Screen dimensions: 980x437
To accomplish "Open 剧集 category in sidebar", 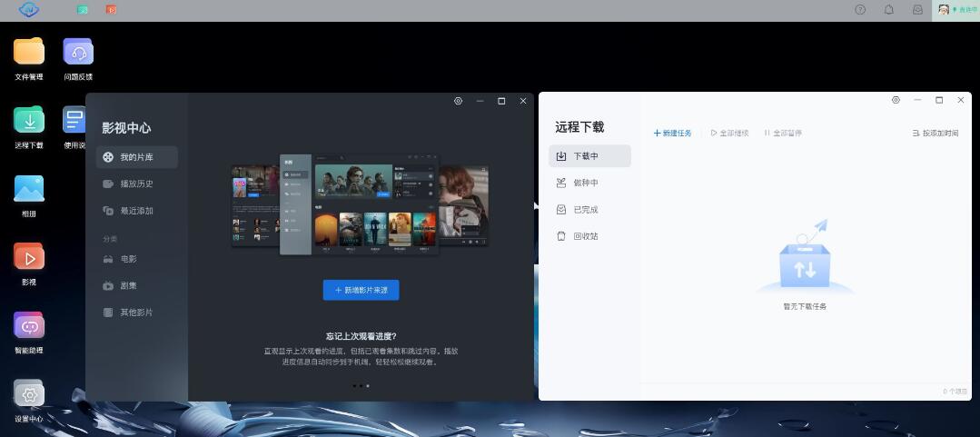I will pos(128,285).
